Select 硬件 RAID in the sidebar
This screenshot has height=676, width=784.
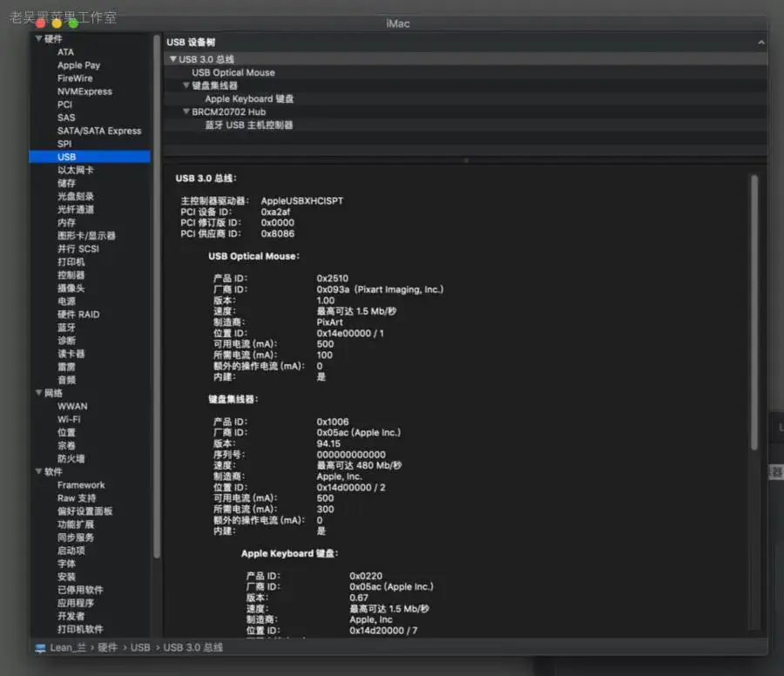pos(78,314)
